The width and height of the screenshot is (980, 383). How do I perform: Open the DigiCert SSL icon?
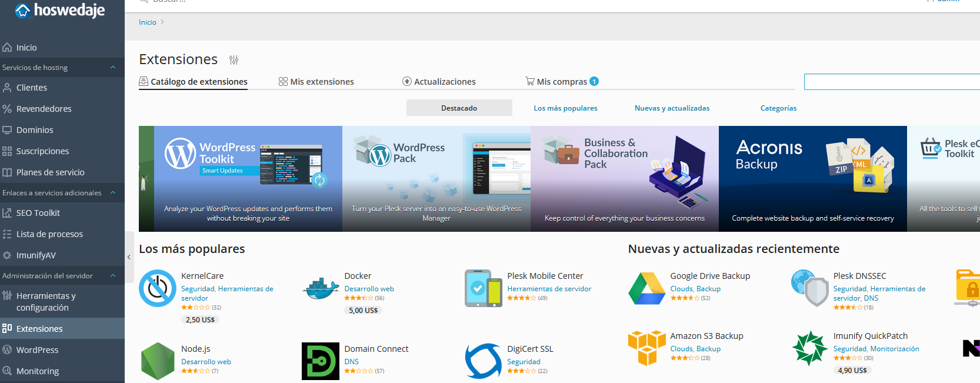tap(484, 361)
